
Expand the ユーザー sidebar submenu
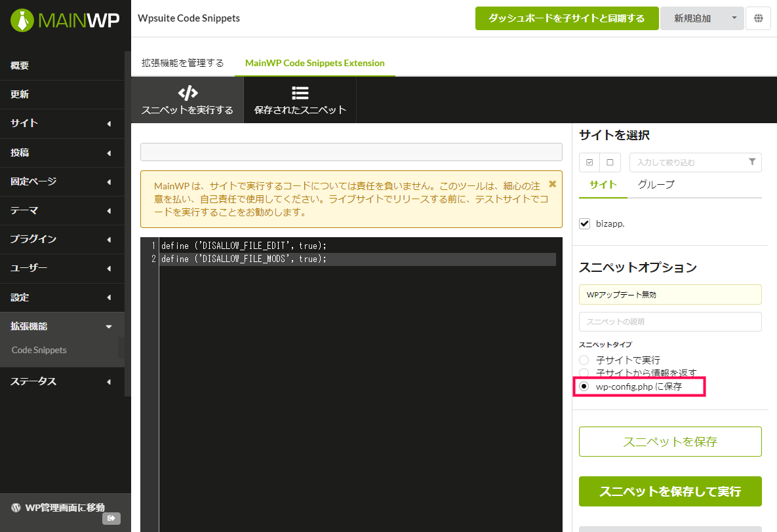coord(109,269)
